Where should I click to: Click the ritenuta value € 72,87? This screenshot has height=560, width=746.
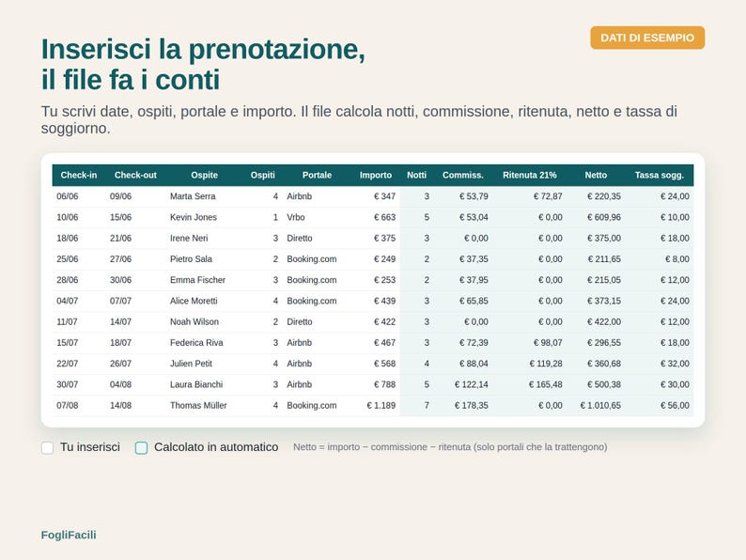(548, 196)
